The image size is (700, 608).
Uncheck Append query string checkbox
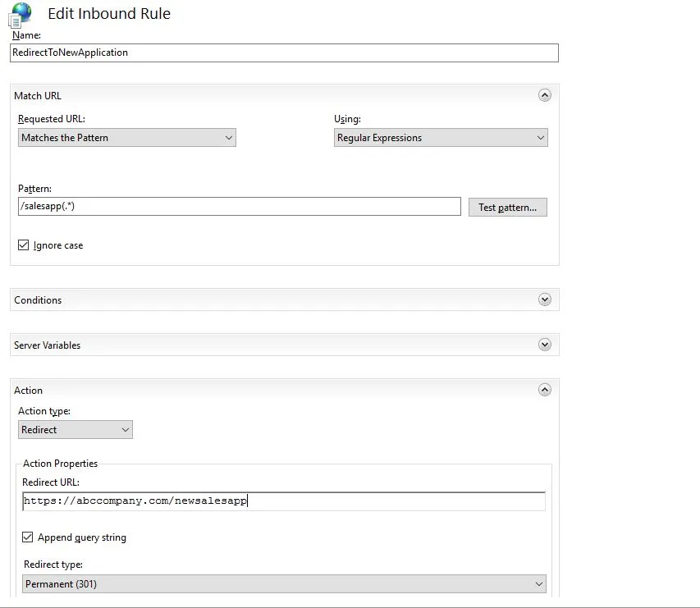[x=28, y=537]
